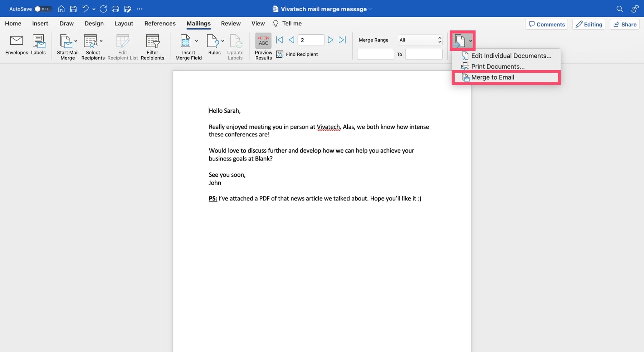
Task: Open the Undo history dropdown arrow
Action: 94,9
